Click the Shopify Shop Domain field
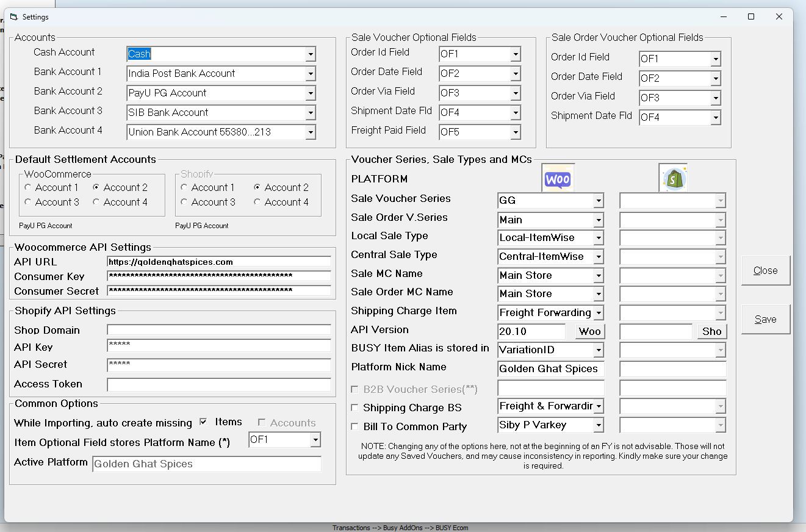The image size is (806, 532). (x=218, y=330)
